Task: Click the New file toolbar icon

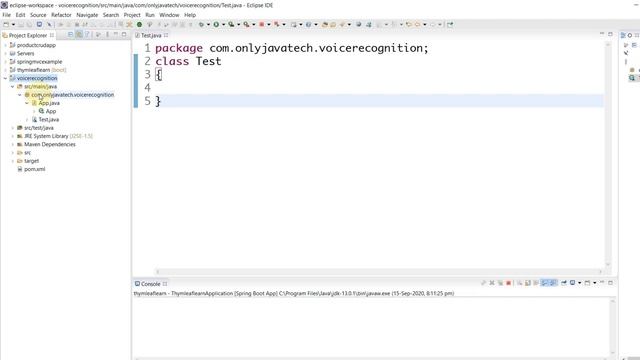Action: [6, 24]
